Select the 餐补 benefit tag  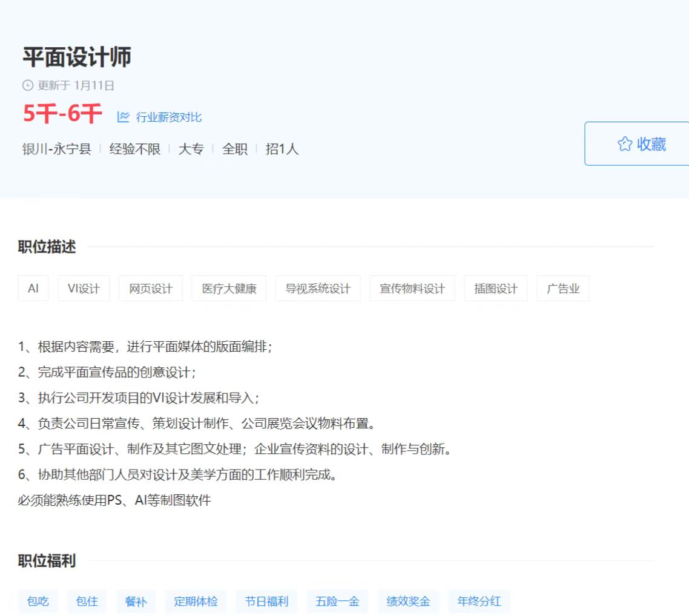click(x=136, y=601)
